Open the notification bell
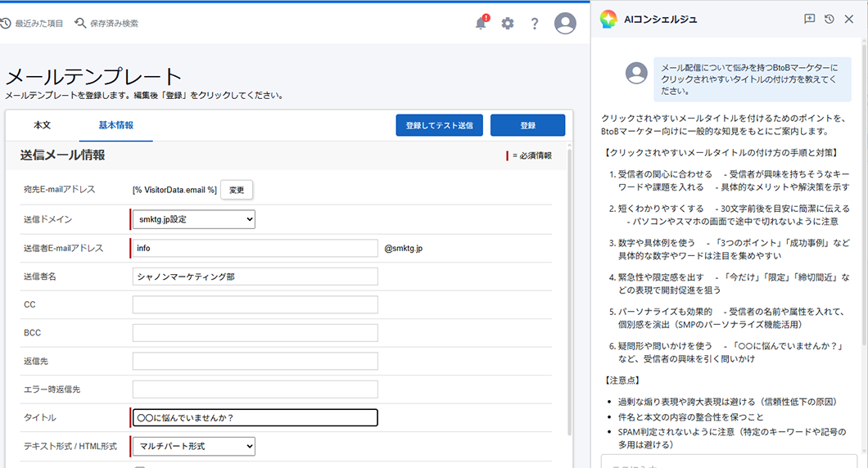Screen dimensions: 868x468 (x=481, y=23)
